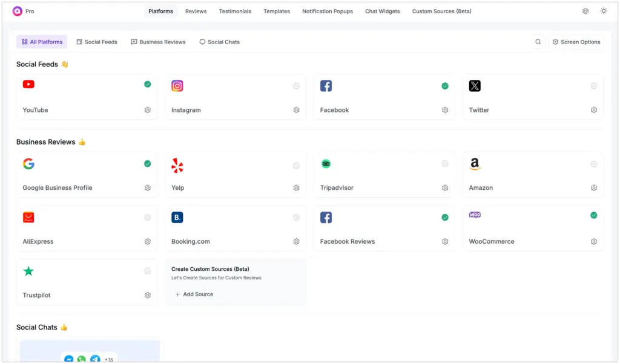The height and width of the screenshot is (364, 620).
Task: Enable the Instagram source toggle
Action: pos(296,85)
